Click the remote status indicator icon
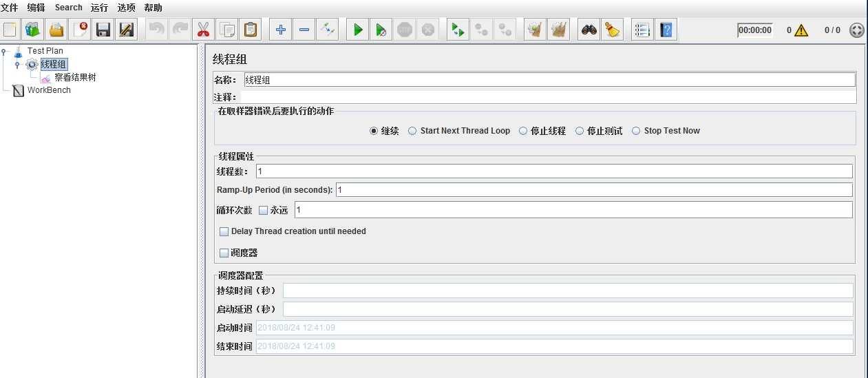Screen dimensions: 868x378 [x=857, y=30]
